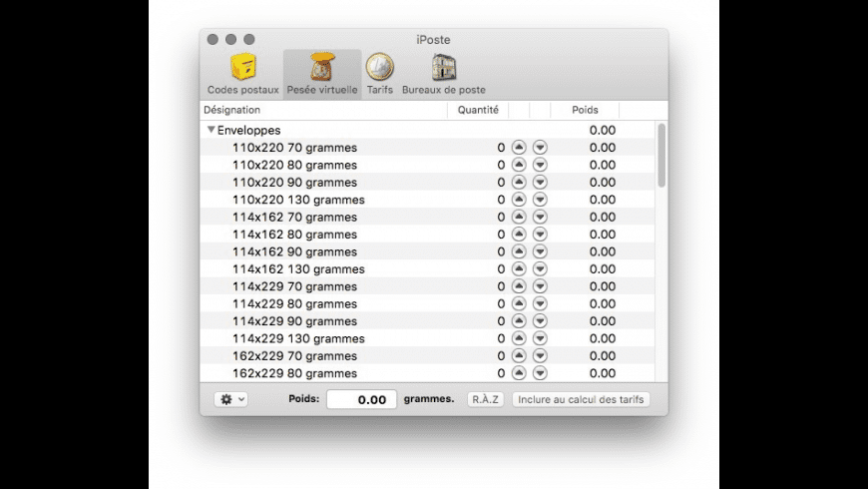The height and width of the screenshot is (489, 868).
Task: Decrease quantity for 162x229 70 grammes
Action: (x=540, y=355)
